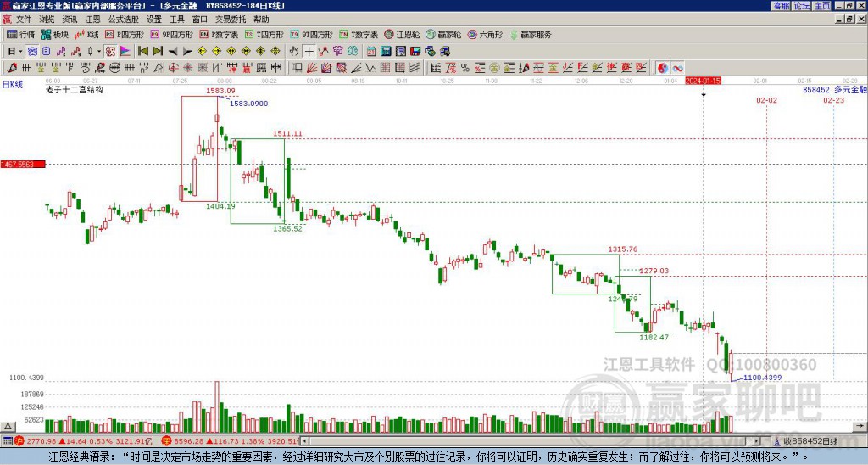Image resolution: width=868 pixels, height=465 pixels.
Task: Expand the candle style dropdown arrow
Action: tap(99, 52)
